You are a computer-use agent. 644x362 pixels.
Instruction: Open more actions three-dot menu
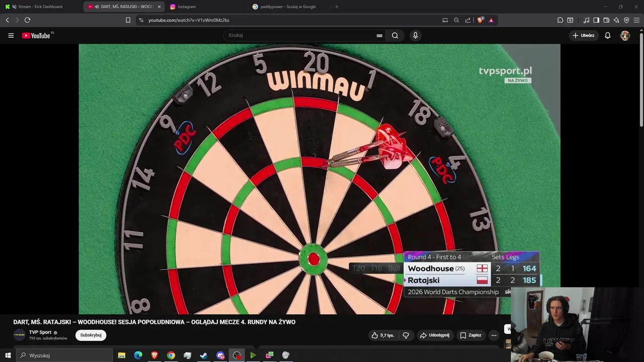[x=494, y=335]
